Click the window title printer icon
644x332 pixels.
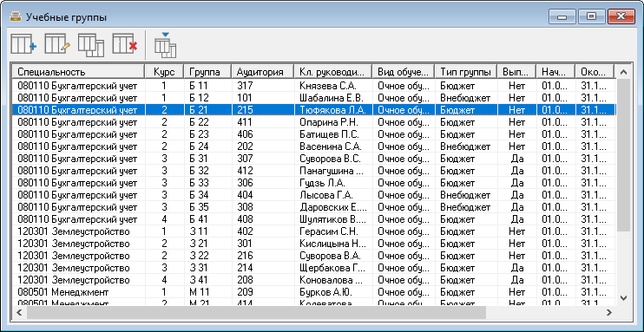(x=16, y=17)
